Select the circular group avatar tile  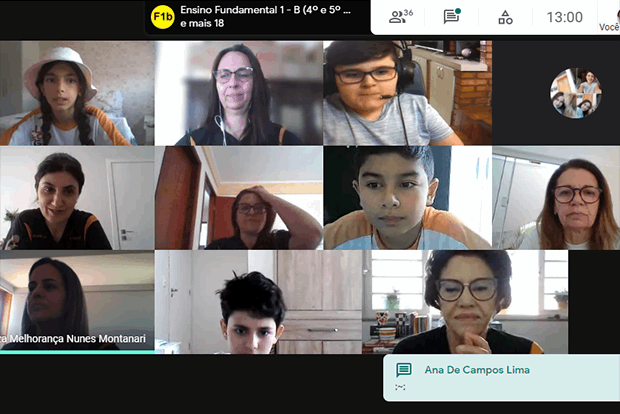[x=575, y=93]
